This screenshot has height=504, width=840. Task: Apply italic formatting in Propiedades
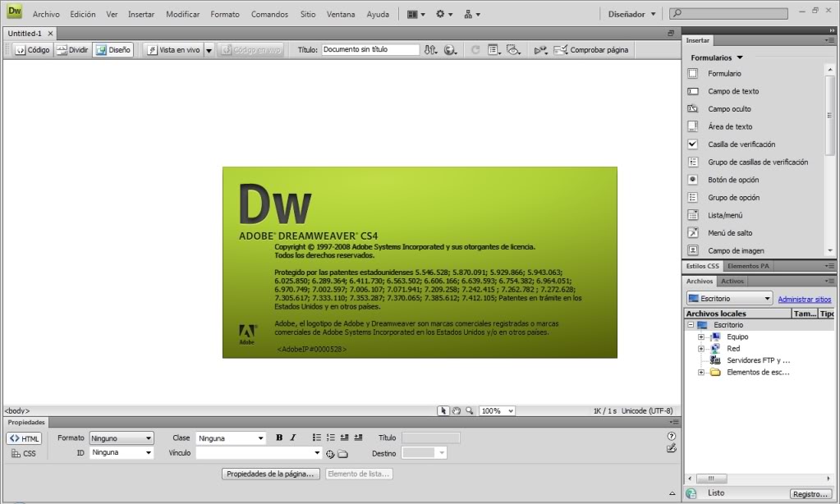[x=293, y=438]
